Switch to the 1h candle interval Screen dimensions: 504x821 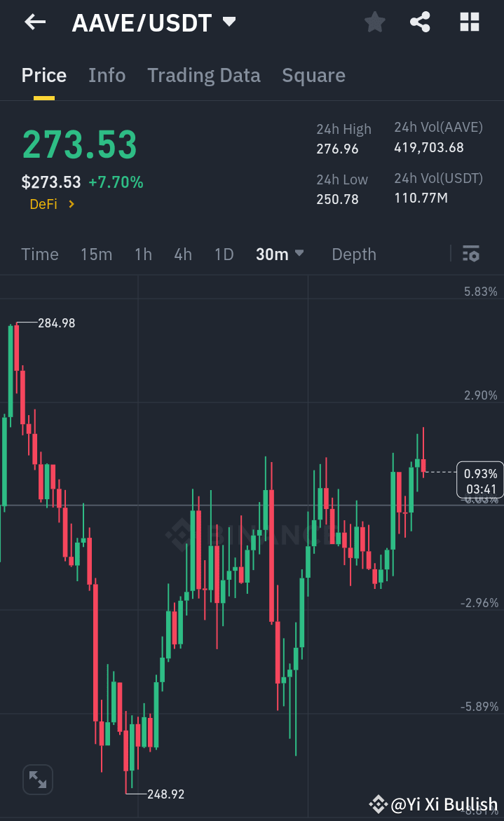pyautogui.click(x=143, y=255)
